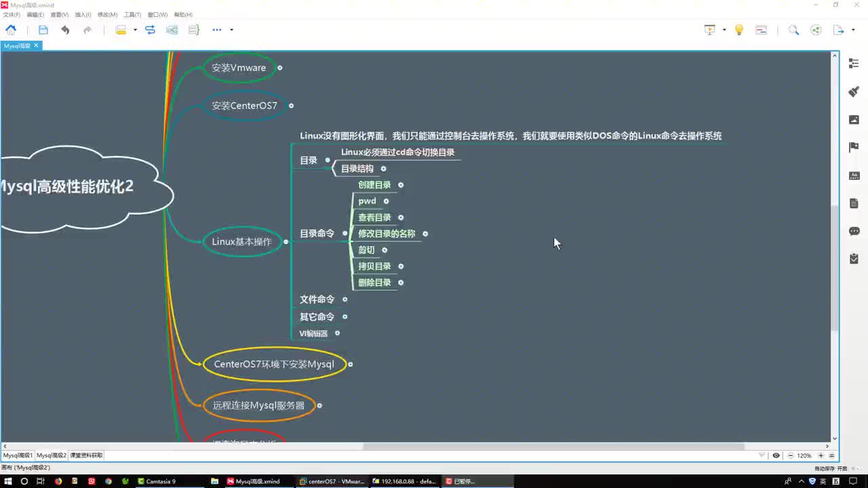Expand the 远程连接Mysql服务器 branch
This screenshot has width=868, height=488.
[x=319, y=405]
